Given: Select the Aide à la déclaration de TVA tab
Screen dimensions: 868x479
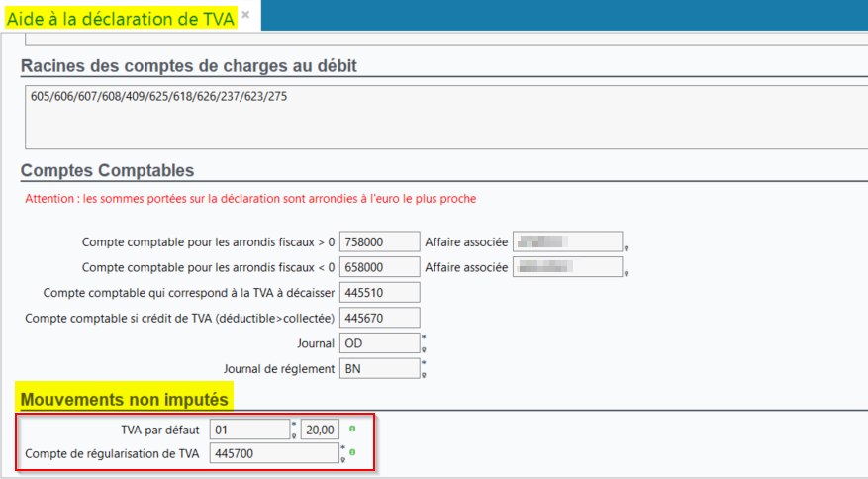Looking at the screenshot, I should [120, 16].
